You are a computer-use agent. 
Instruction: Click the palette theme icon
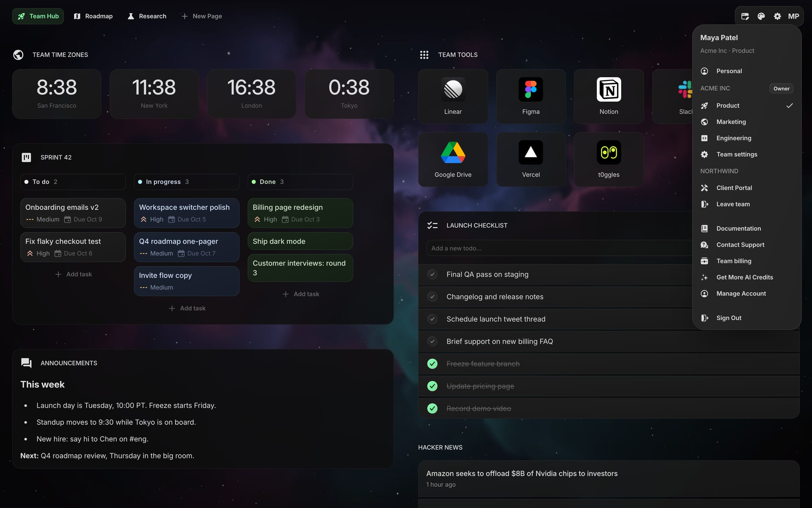(761, 16)
